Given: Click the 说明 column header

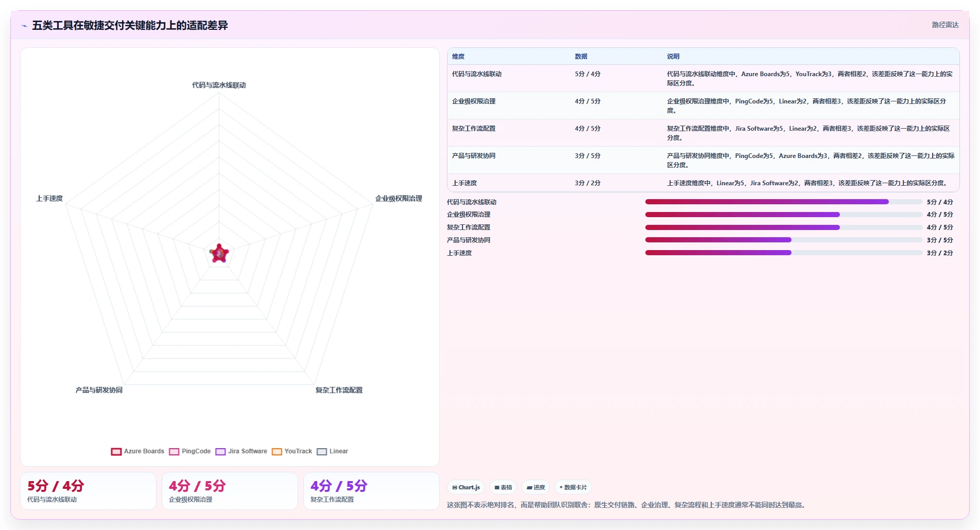Looking at the screenshot, I should coord(673,57).
